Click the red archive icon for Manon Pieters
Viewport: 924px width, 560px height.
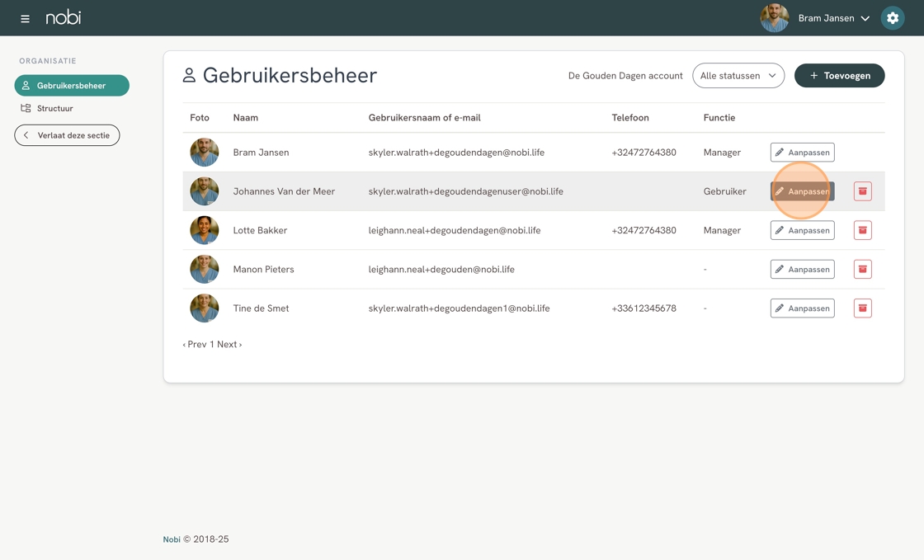(x=862, y=269)
